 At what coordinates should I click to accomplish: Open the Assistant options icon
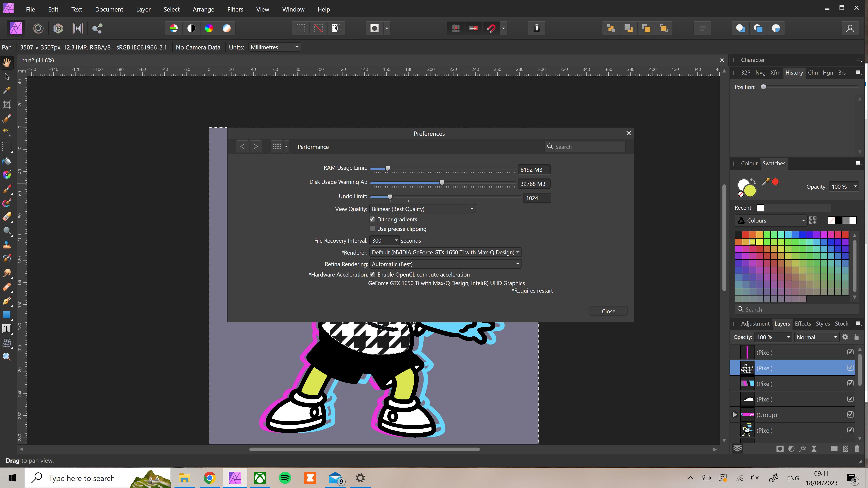click(537, 28)
